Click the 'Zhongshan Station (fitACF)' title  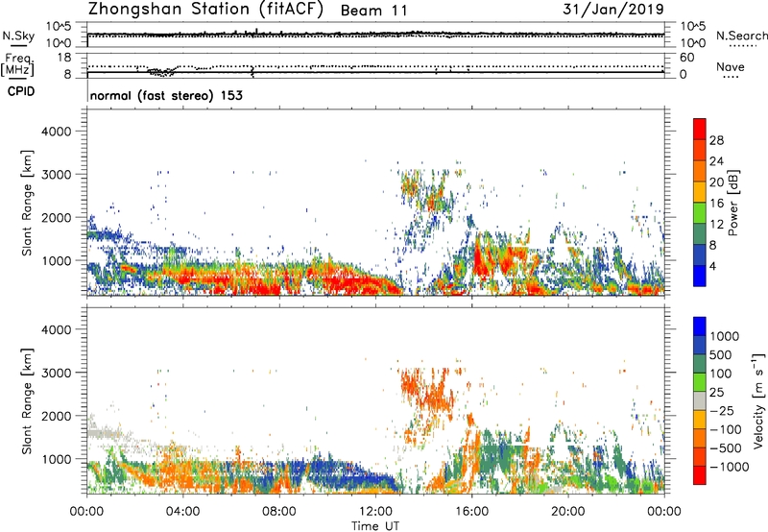(x=205, y=10)
